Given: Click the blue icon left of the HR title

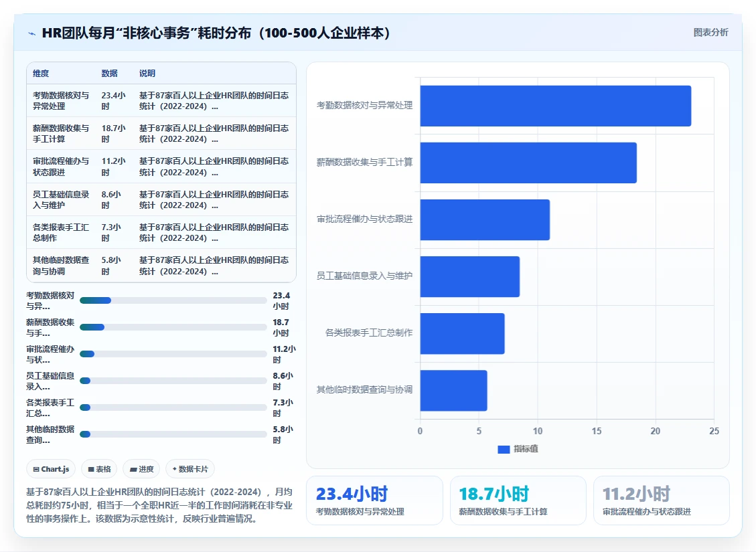Looking at the screenshot, I should pos(32,33).
